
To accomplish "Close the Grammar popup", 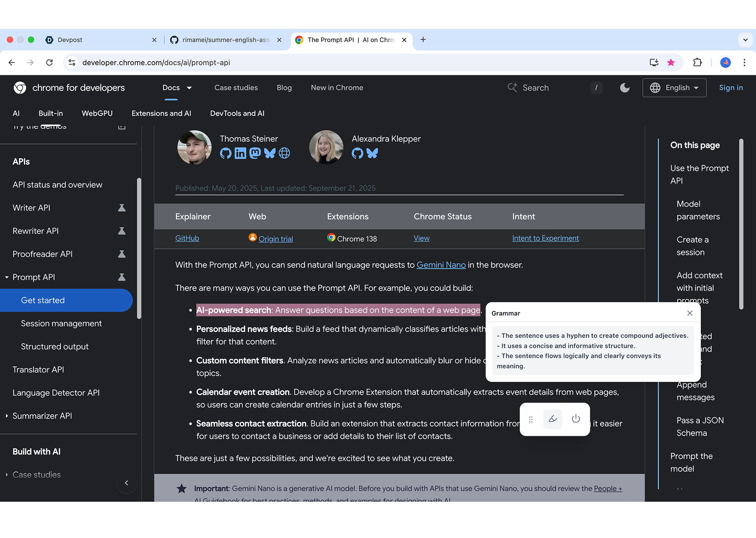I will [x=690, y=313].
